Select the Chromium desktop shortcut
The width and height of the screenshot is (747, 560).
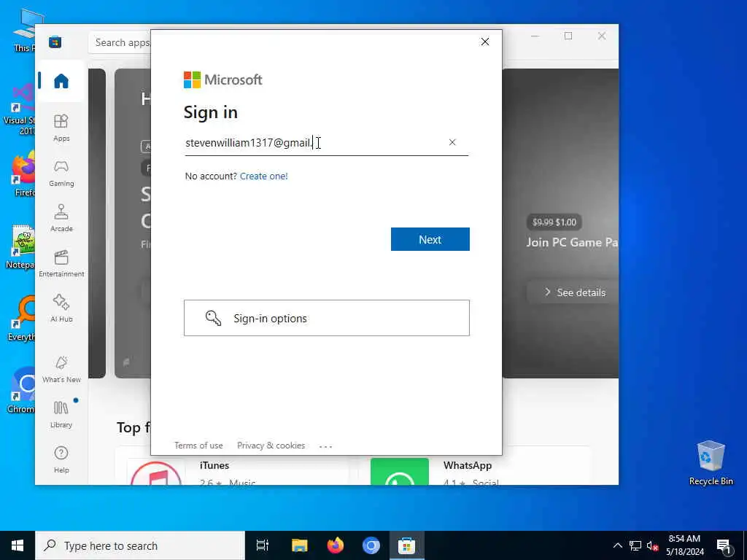tap(21, 389)
